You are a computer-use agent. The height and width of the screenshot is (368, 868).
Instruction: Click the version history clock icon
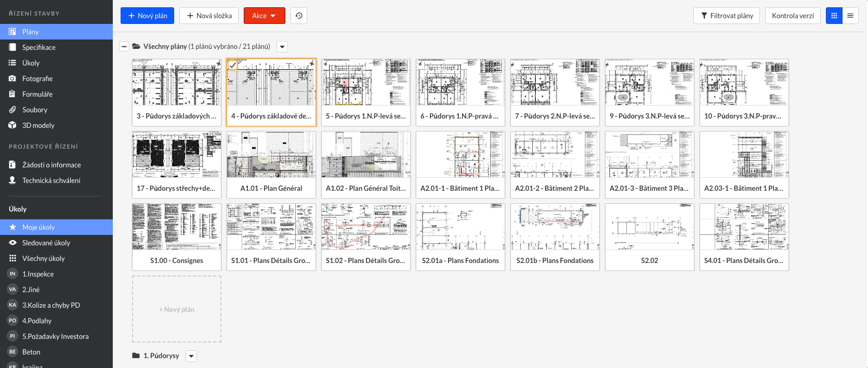tap(299, 16)
